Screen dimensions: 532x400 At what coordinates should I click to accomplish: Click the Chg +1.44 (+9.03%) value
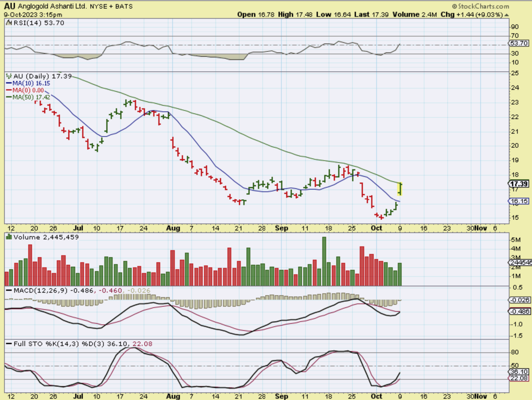coord(472,15)
